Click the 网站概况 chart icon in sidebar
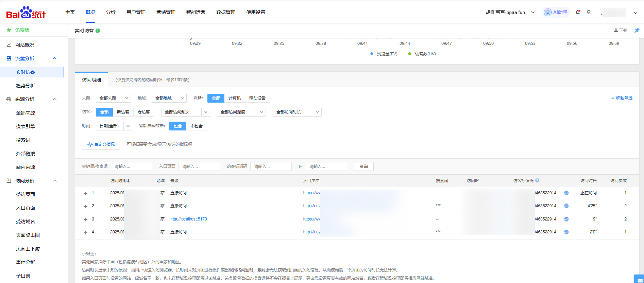Image resolution: width=644 pixels, height=283 pixels. point(9,45)
